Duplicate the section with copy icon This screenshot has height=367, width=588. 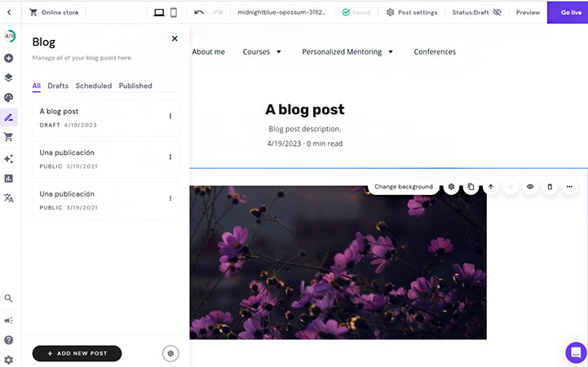[471, 187]
